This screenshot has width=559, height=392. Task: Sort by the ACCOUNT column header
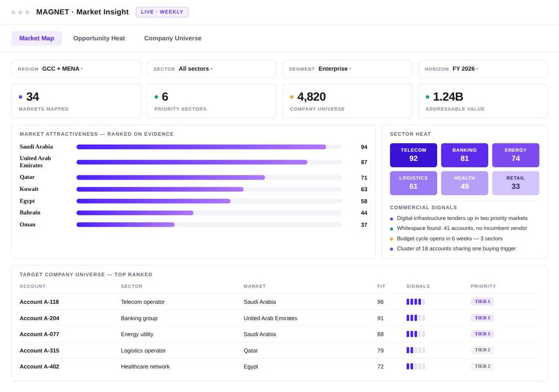[x=33, y=286]
